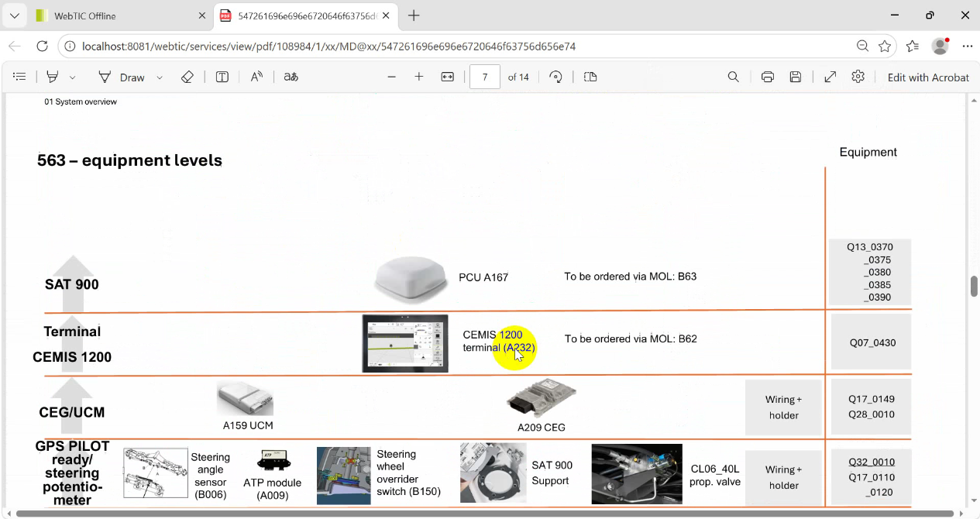Click the Add text tool icon
Image resolution: width=980 pixels, height=519 pixels.
222,77
